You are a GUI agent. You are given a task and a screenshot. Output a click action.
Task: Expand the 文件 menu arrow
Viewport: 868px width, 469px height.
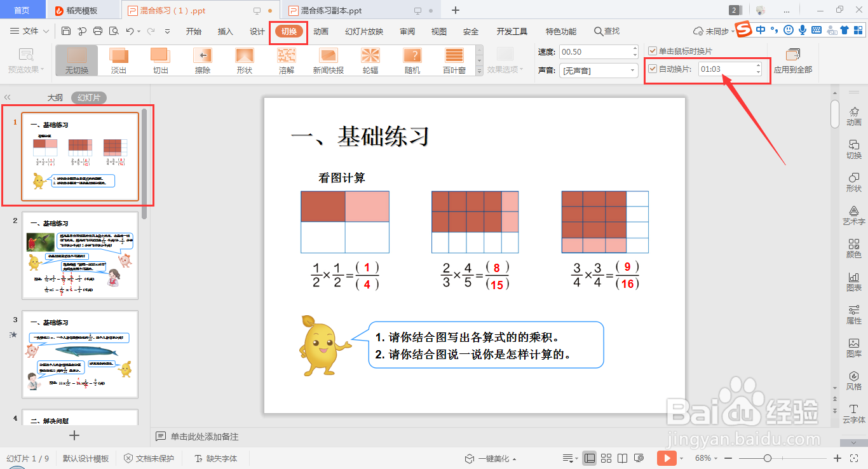pos(46,31)
